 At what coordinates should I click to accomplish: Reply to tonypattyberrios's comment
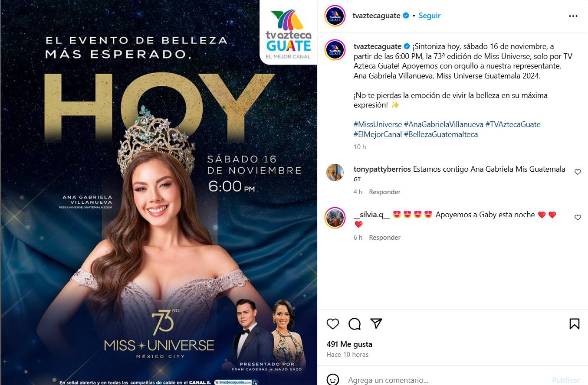click(x=384, y=192)
